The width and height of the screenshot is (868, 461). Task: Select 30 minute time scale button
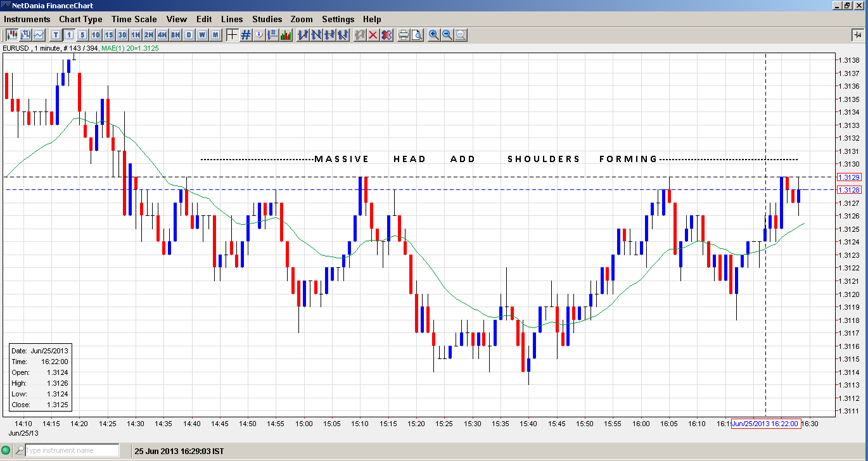[x=122, y=35]
